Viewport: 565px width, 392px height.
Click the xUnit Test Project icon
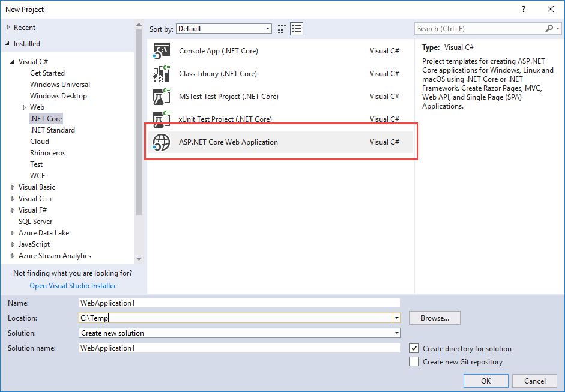162,118
